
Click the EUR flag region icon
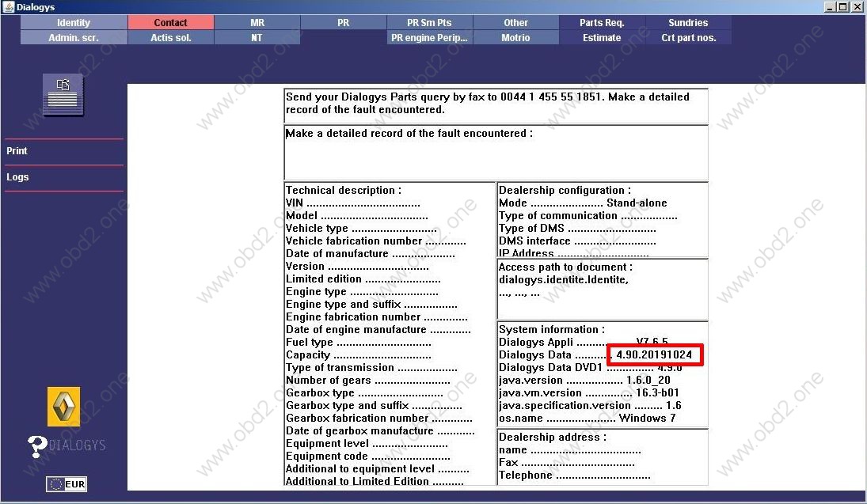(67, 484)
